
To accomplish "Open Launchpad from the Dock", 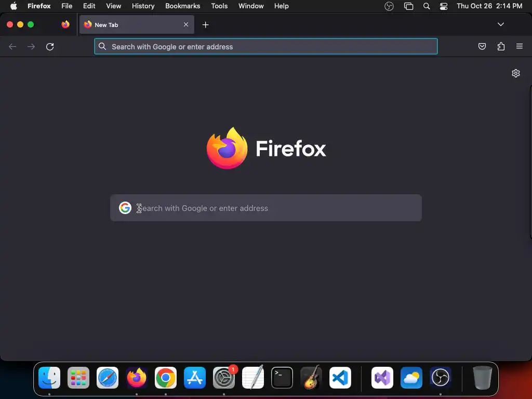I will click(78, 378).
